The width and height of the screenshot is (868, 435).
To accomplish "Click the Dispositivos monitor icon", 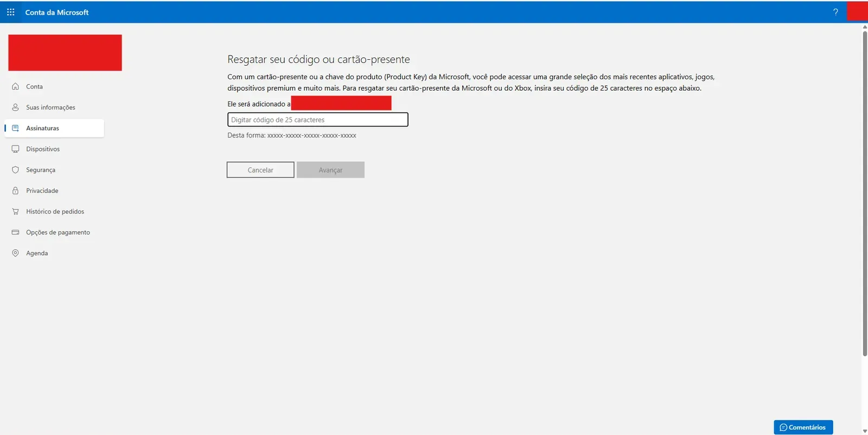I will (x=15, y=149).
